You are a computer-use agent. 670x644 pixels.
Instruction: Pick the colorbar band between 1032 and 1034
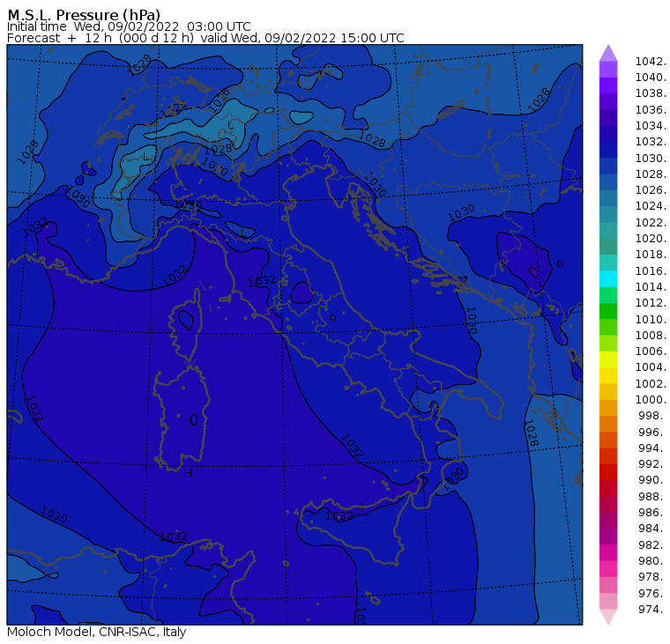[608, 134]
